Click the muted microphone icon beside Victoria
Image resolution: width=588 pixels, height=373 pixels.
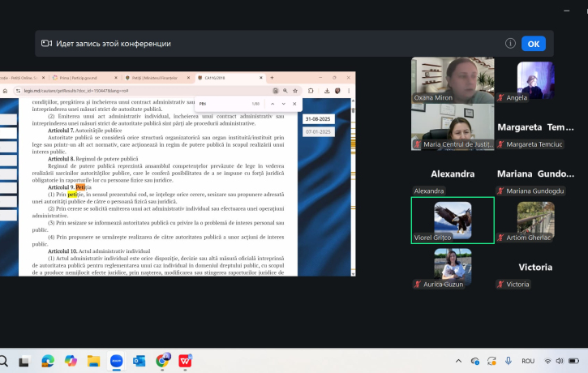[x=500, y=285]
